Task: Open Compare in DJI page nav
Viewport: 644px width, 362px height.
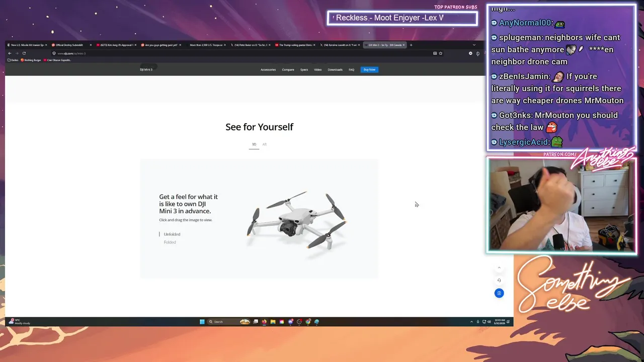Action: click(x=288, y=69)
